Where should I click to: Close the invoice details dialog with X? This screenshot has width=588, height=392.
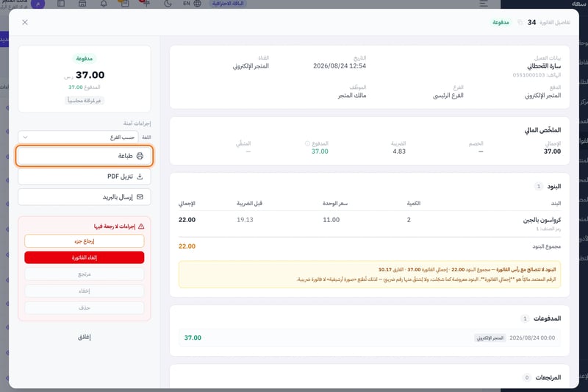[x=25, y=22]
